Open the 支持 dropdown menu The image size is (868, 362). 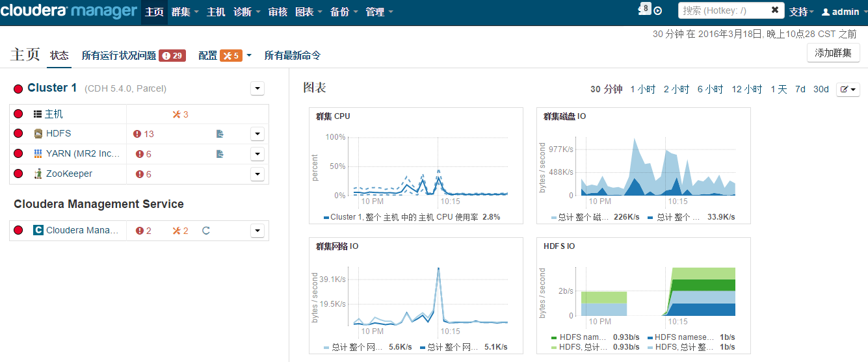pos(801,12)
